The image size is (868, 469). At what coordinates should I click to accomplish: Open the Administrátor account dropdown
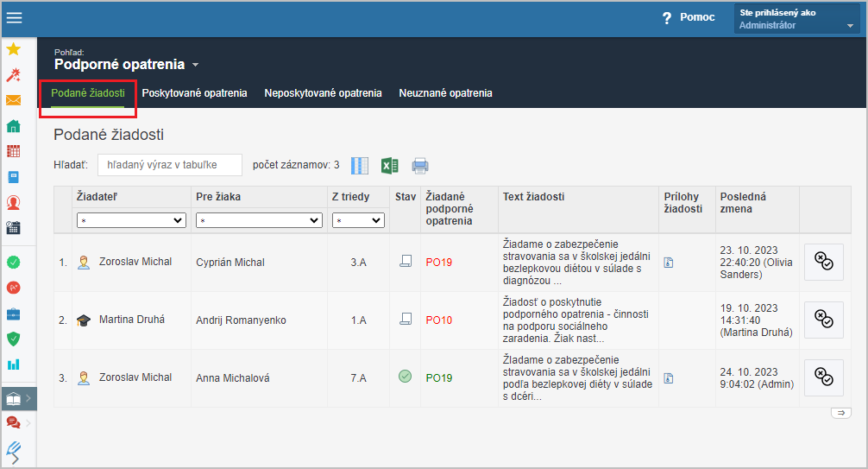tap(797, 19)
